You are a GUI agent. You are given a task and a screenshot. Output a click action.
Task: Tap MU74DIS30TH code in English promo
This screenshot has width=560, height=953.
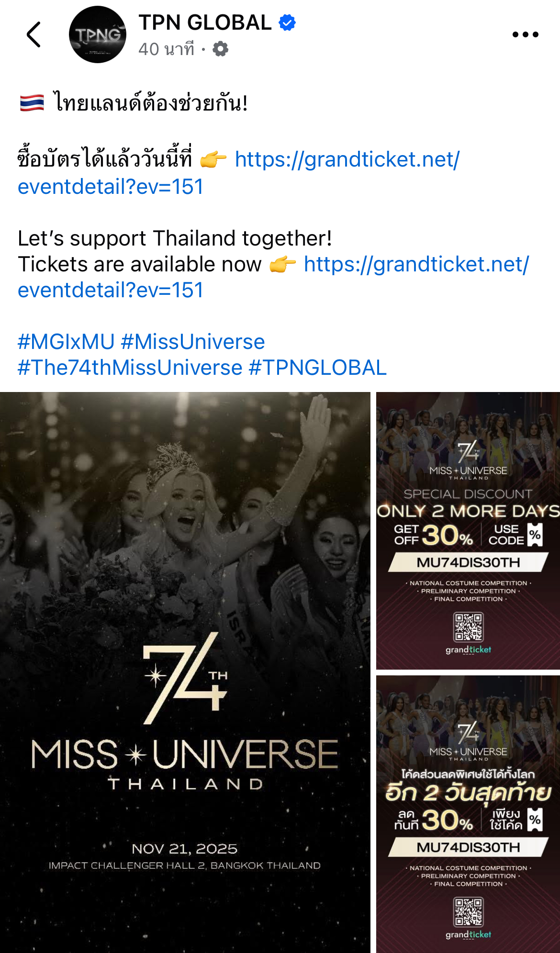468,562
